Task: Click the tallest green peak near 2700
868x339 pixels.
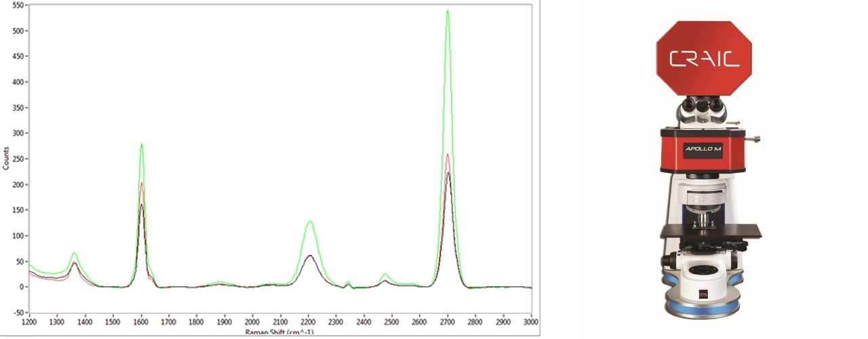Action: 448,10
